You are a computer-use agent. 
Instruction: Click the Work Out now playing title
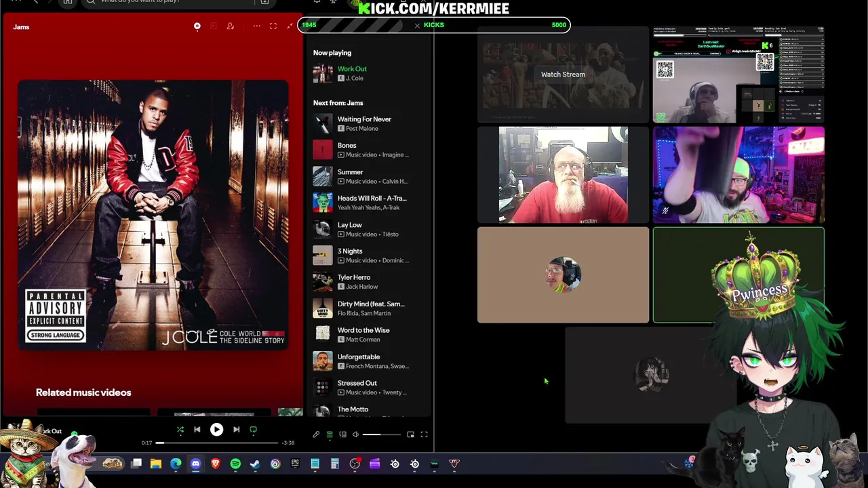tap(352, 69)
